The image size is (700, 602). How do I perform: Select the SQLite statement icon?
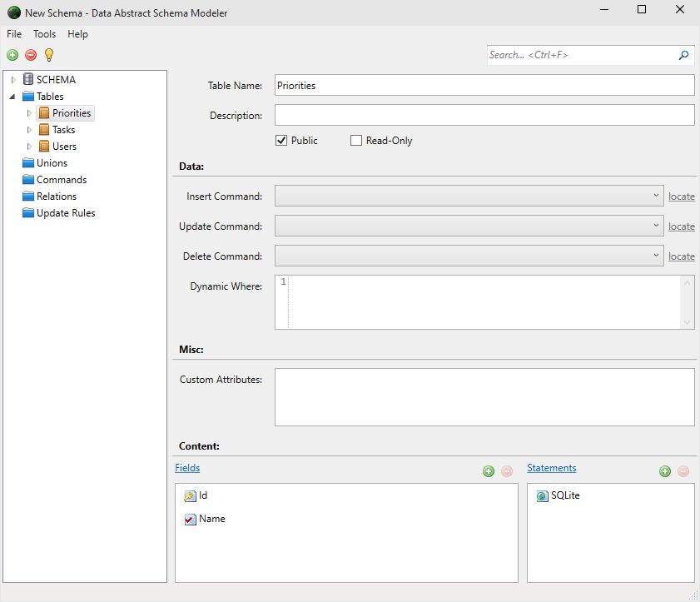542,495
